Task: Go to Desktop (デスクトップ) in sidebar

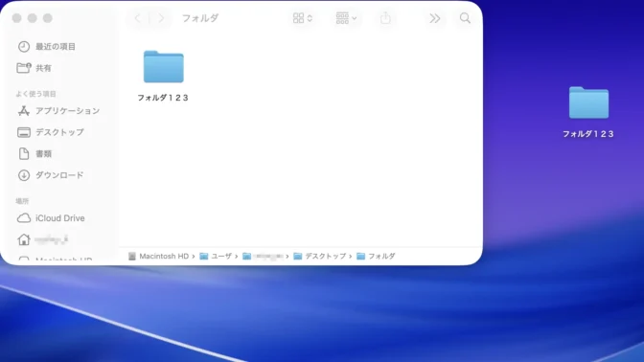Action: (x=59, y=132)
